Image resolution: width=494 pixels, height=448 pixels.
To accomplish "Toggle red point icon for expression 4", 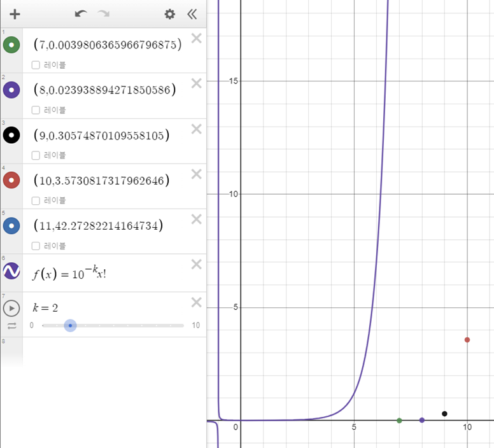I will pos(11,180).
